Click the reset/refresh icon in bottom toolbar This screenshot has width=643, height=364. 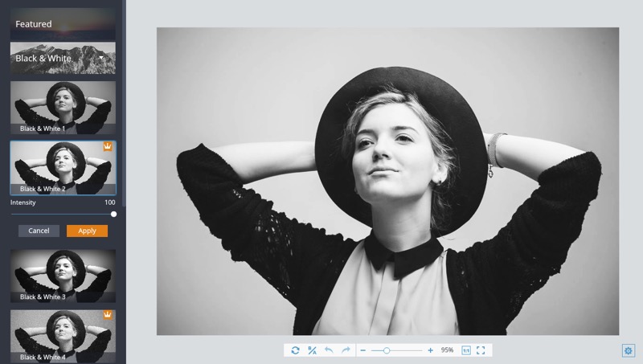click(295, 350)
